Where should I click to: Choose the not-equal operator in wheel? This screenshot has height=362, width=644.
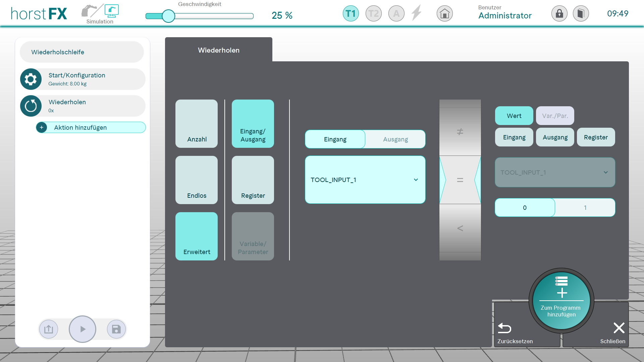pyautogui.click(x=460, y=132)
